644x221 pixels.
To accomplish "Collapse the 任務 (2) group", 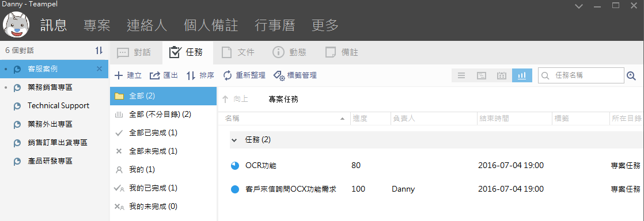I will coord(234,140).
